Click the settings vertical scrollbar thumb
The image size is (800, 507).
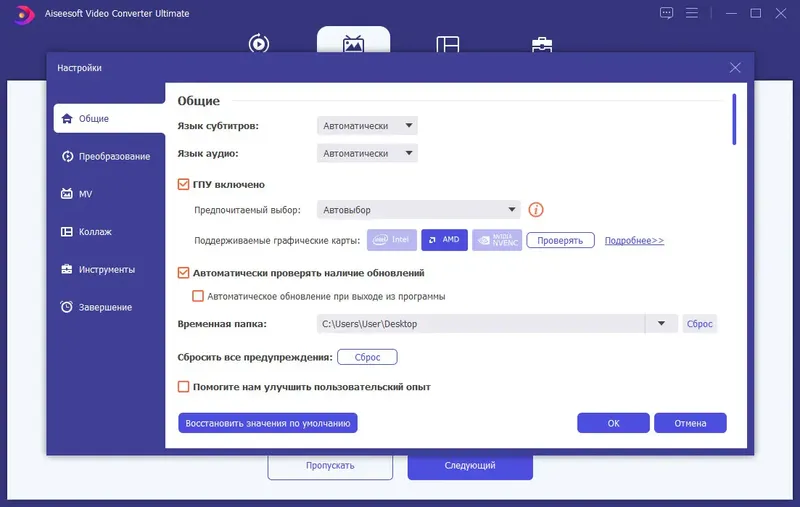pyautogui.click(x=734, y=119)
